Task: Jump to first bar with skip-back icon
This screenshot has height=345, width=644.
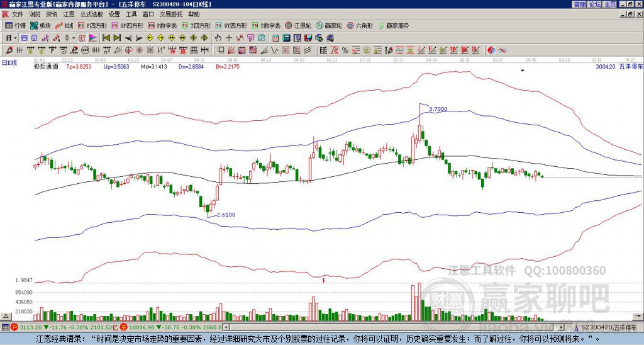Action: pos(106,38)
